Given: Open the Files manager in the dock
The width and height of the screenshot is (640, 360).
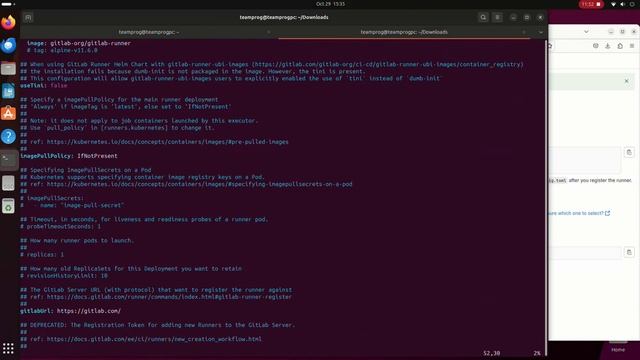Looking at the screenshot, I should tap(8, 68).
